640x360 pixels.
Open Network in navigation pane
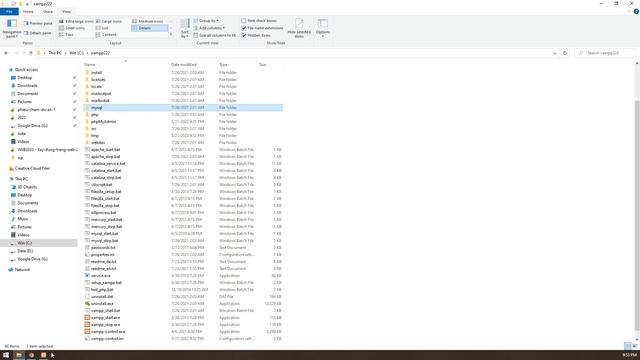pyautogui.click(x=22, y=270)
